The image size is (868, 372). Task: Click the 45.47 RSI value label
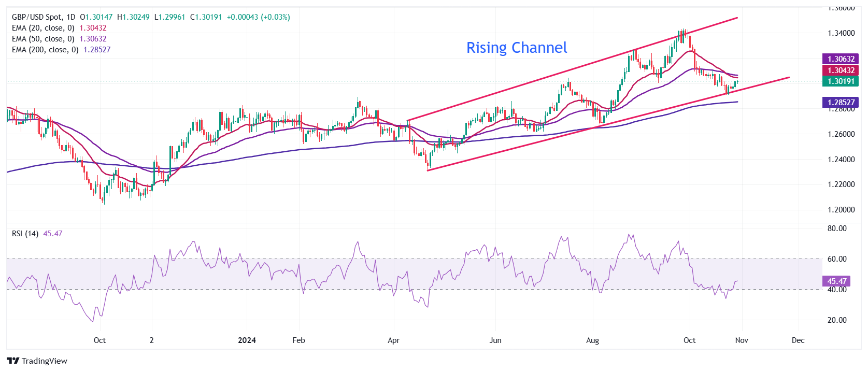point(836,281)
